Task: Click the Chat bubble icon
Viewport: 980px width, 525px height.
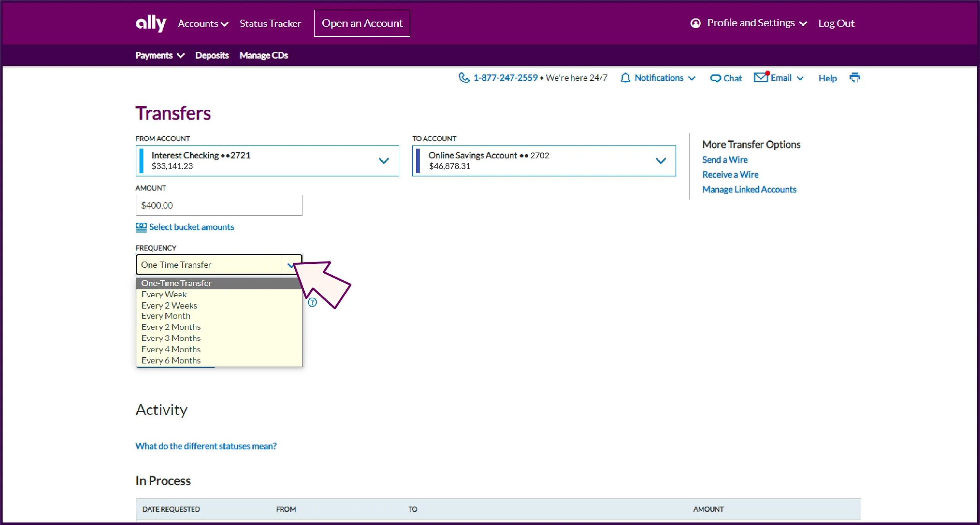Action: [x=715, y=78]
